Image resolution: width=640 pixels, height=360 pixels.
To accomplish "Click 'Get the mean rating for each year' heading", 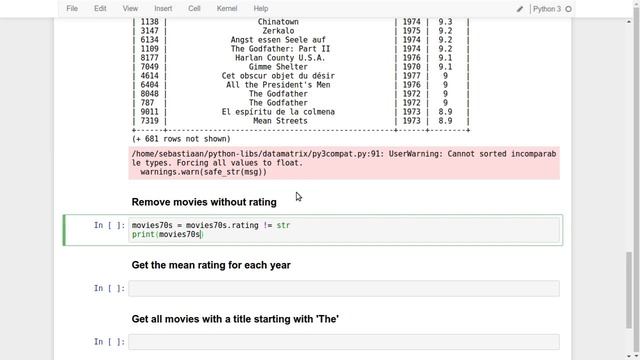I will pos(211,265).
